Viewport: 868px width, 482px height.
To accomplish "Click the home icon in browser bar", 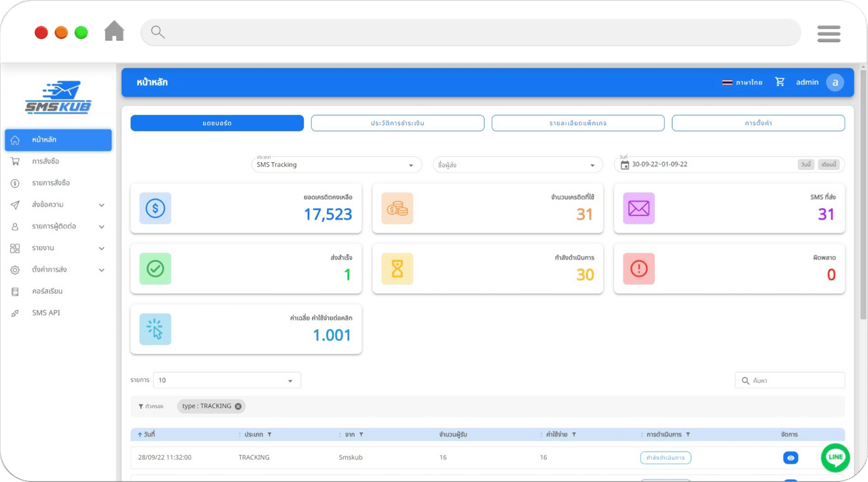I will 114,31.
